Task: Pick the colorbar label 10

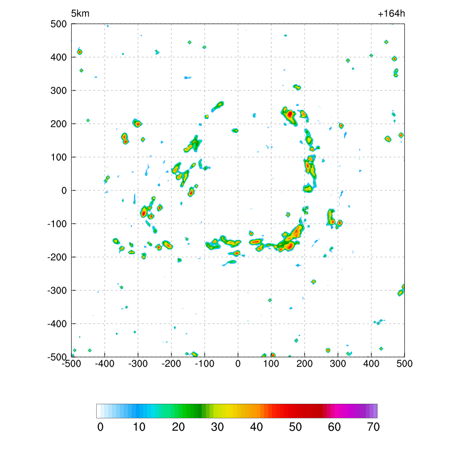Action: [139, 427]
